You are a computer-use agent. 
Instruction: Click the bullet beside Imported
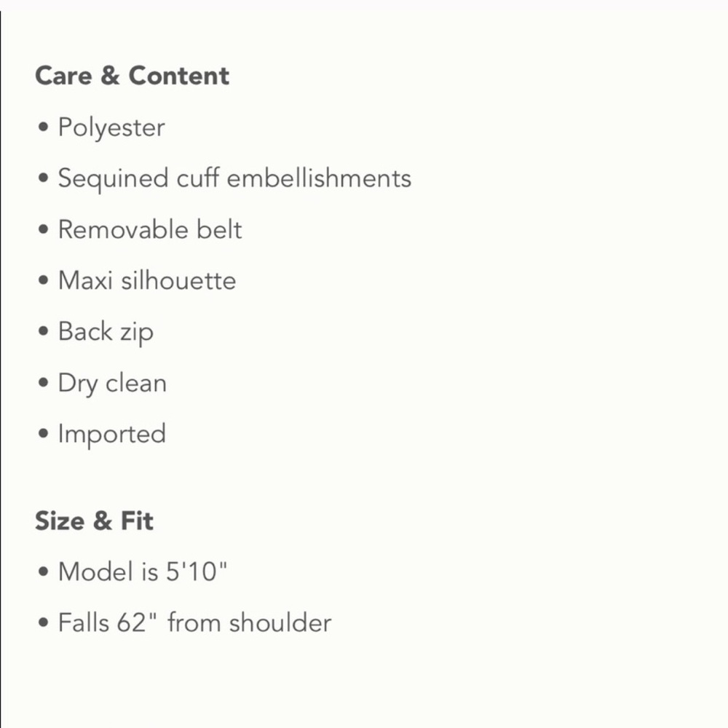pos(43,434)
